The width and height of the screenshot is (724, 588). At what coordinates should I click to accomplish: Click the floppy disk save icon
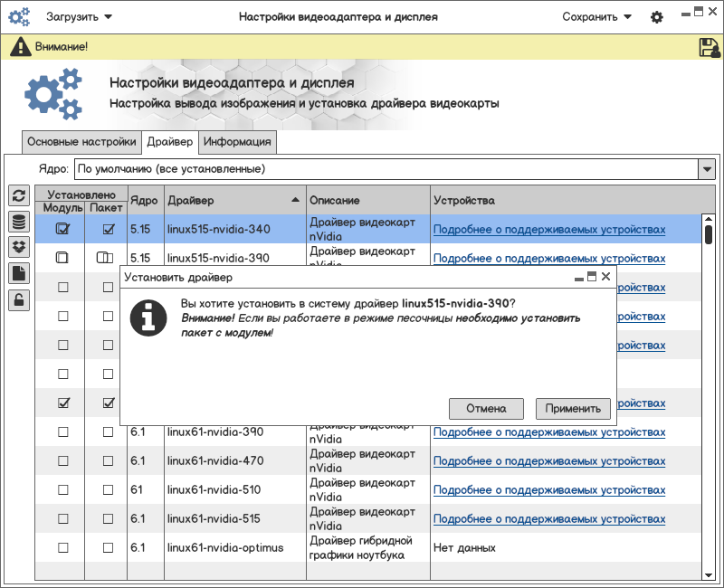pos(709,47)
